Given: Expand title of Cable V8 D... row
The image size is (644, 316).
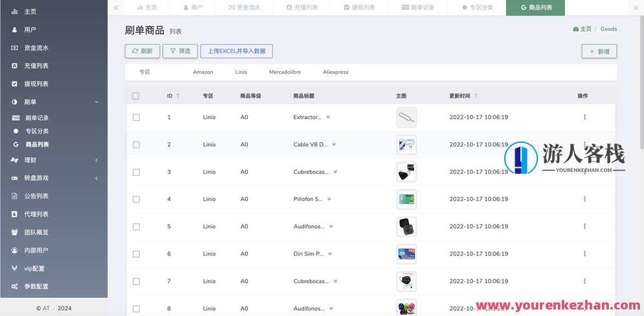Looking at the screenshot, I should (x=334, y=144).
